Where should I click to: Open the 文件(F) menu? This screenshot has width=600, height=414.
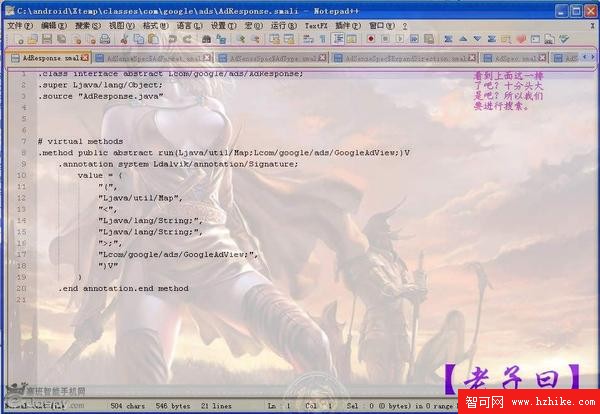coord(20,26)
